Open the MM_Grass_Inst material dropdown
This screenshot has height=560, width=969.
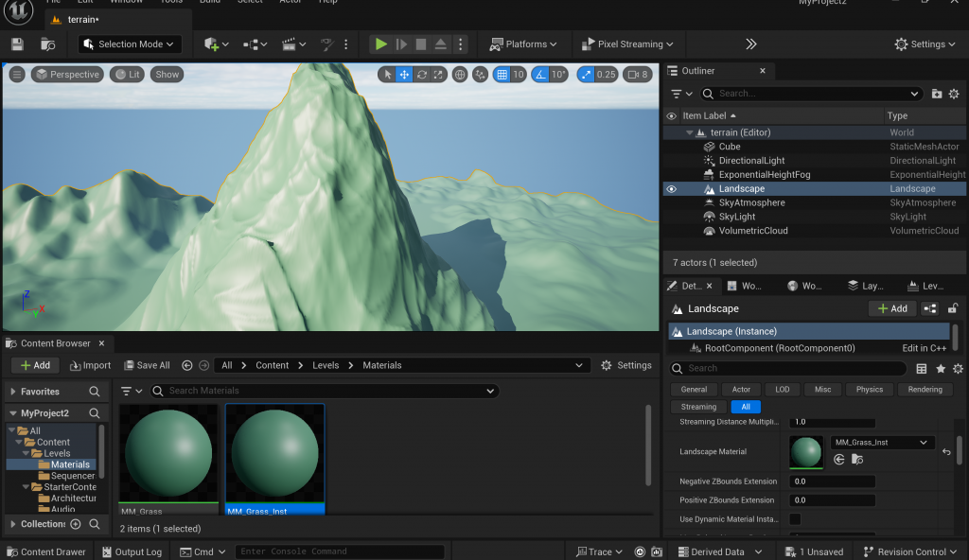(881, 443)
